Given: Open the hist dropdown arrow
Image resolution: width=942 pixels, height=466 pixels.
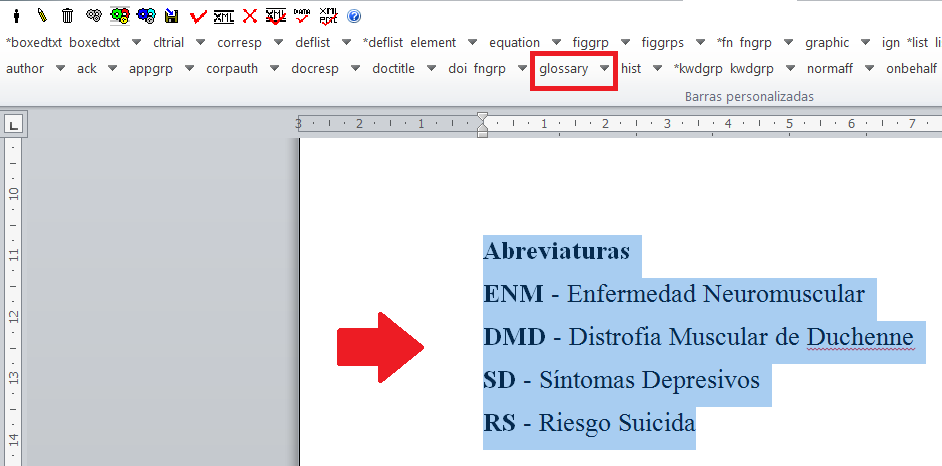Looking at the screenshot, I should click(x=657, y=69).
